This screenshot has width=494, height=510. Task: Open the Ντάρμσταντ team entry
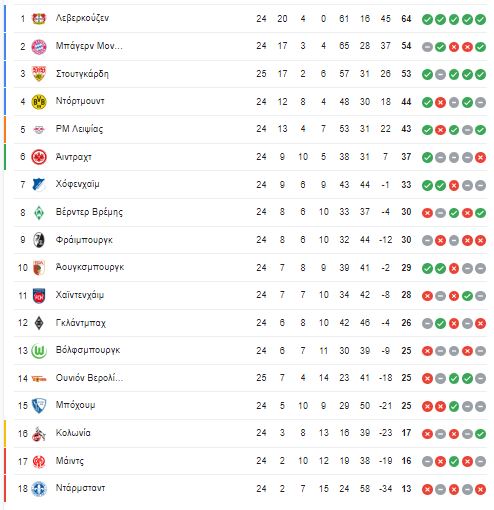(x=80, y=488)
